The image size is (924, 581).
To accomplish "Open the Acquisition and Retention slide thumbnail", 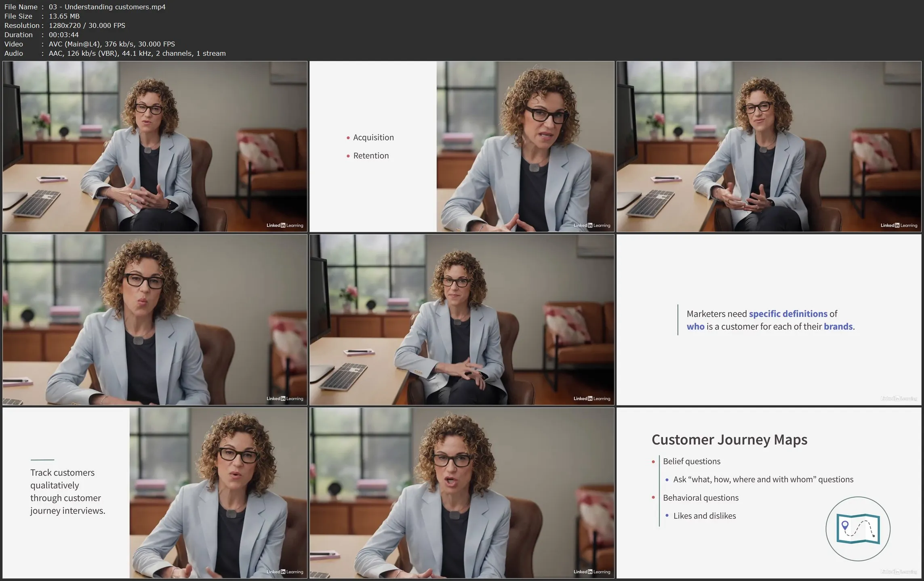I will coord(461,146).
